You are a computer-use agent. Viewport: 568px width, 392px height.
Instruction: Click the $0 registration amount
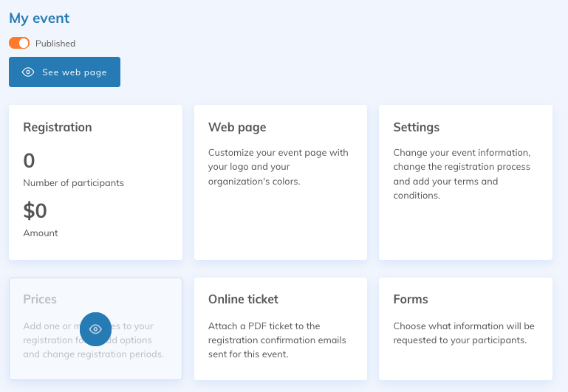click(x=35, y=210)
